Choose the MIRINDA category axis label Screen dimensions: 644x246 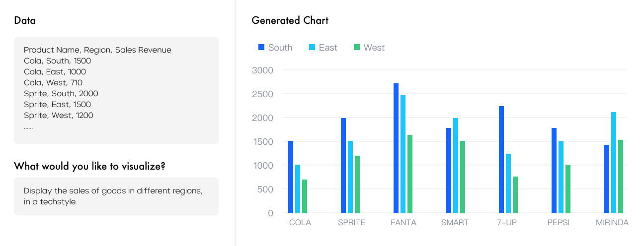click(612, 223)
